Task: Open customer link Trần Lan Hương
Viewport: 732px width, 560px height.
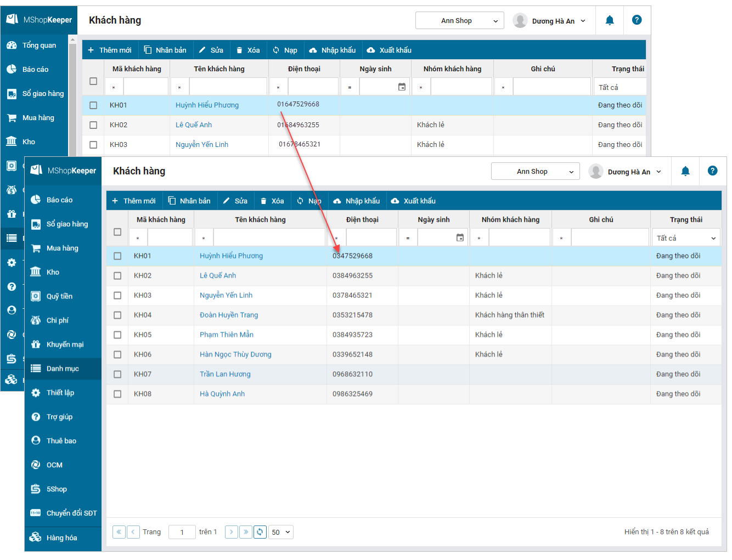Action: point(225,374)
